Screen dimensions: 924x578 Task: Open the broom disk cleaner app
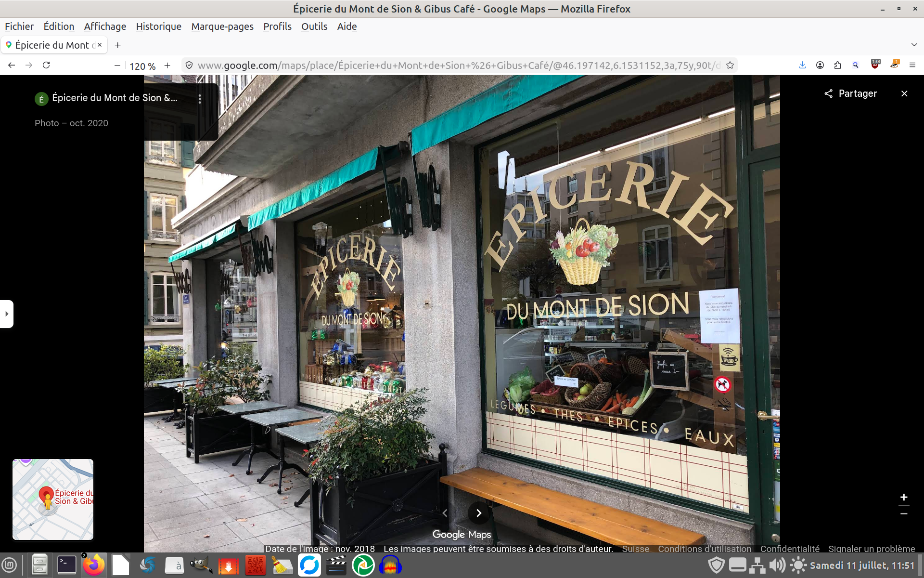tap(282, 565)
